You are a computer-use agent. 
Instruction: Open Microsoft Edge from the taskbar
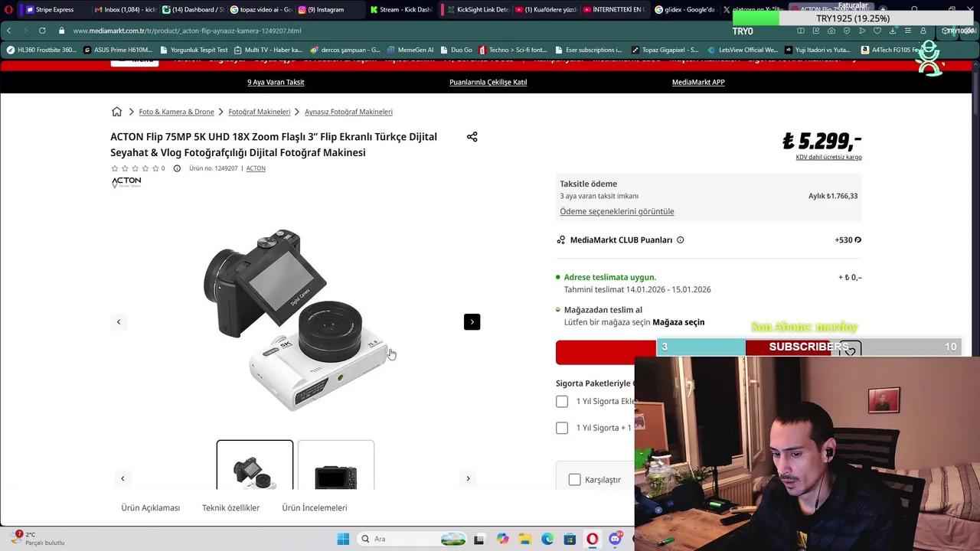click(x=547, y=539)
